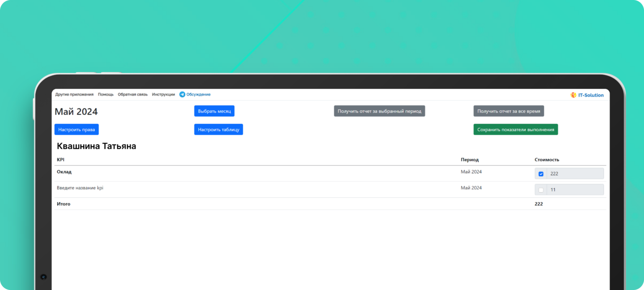Click the Настроить права button
Screen dimensions: 644x290
tap(77, 130)
